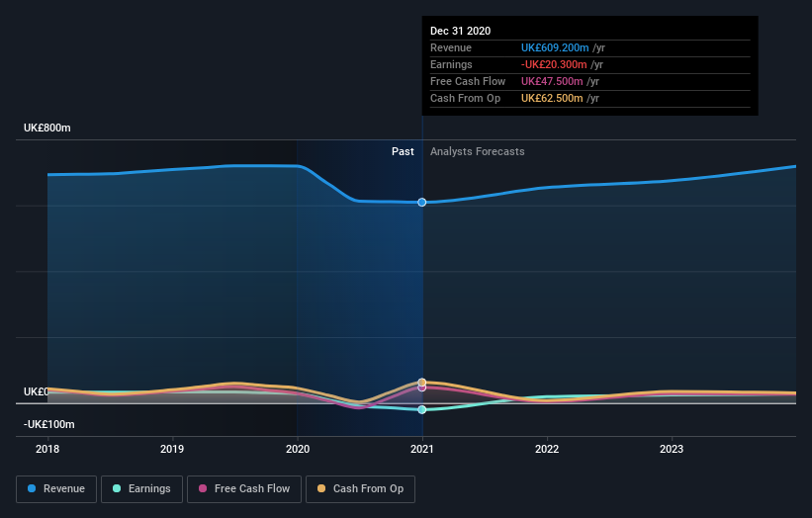Click the UK£62.500m cash from op value

point(552,98)
